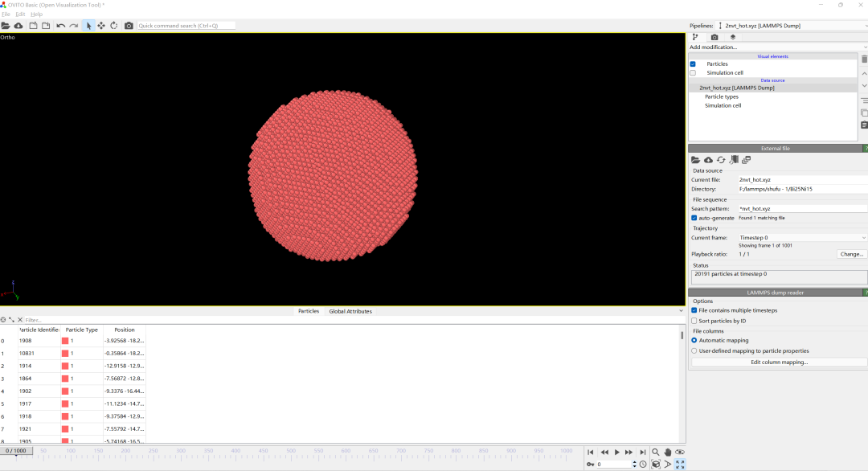Screen dimensions: 868x471
Task: Click the Change... playback ratio button
Action: tap(851, 254)
